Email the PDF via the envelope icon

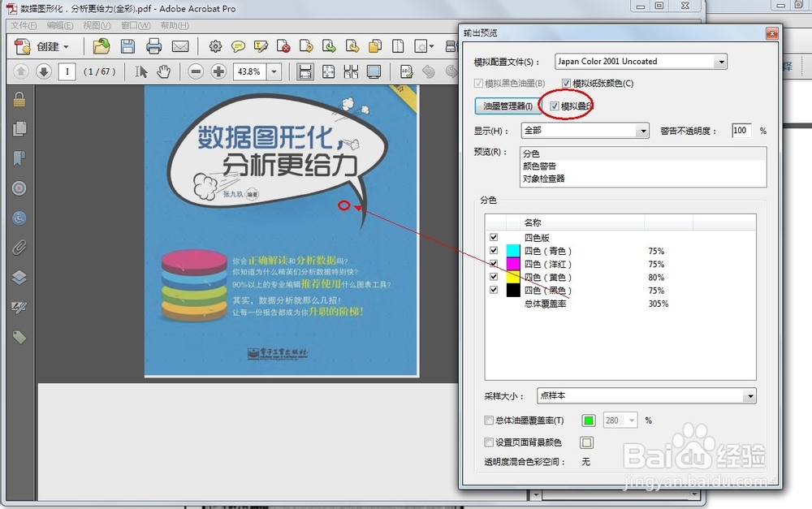click(179, 46)
